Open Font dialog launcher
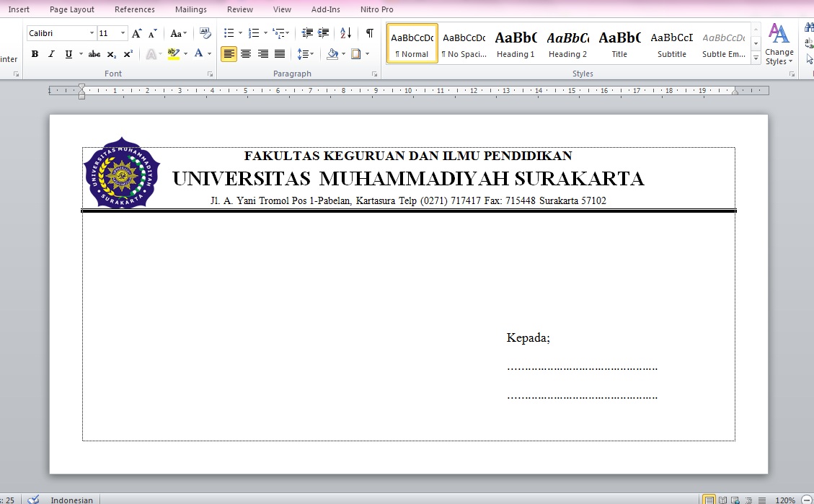Image resolution: width=814 pixels, height=504 pixels. pos(211,74)
